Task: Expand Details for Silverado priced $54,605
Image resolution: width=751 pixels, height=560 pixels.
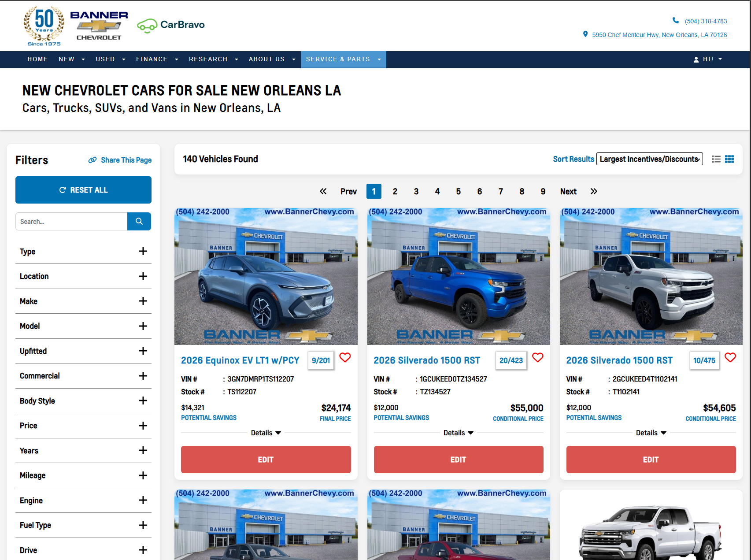Action: tap(651, 433)
